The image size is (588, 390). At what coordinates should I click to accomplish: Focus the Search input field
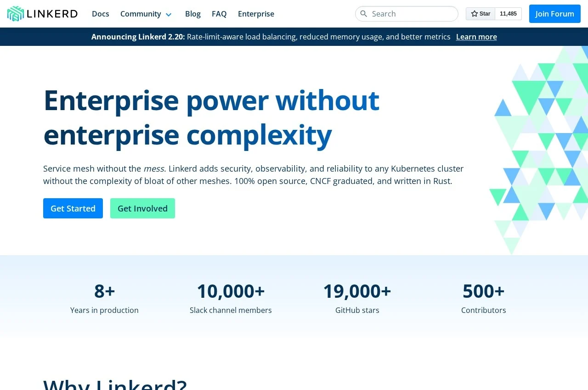click(x=407, y=14)
